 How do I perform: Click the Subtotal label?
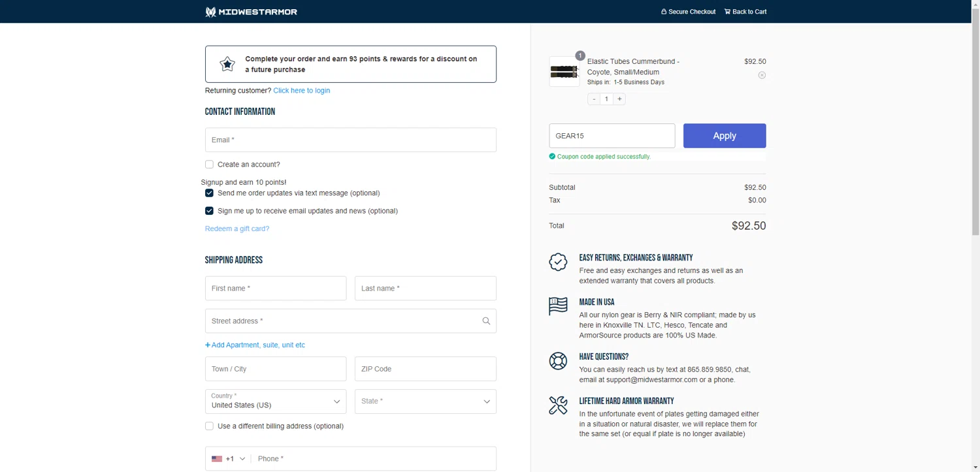click(x=562, y=187)
